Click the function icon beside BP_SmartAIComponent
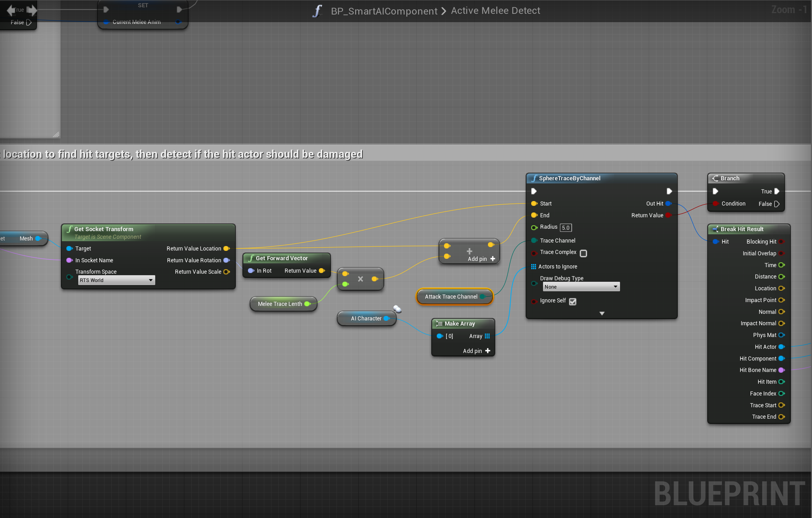 [317, 11]
